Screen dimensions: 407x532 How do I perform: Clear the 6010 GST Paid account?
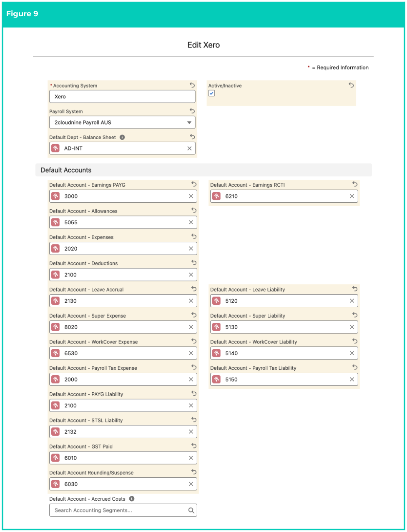[x=191, y=458]
